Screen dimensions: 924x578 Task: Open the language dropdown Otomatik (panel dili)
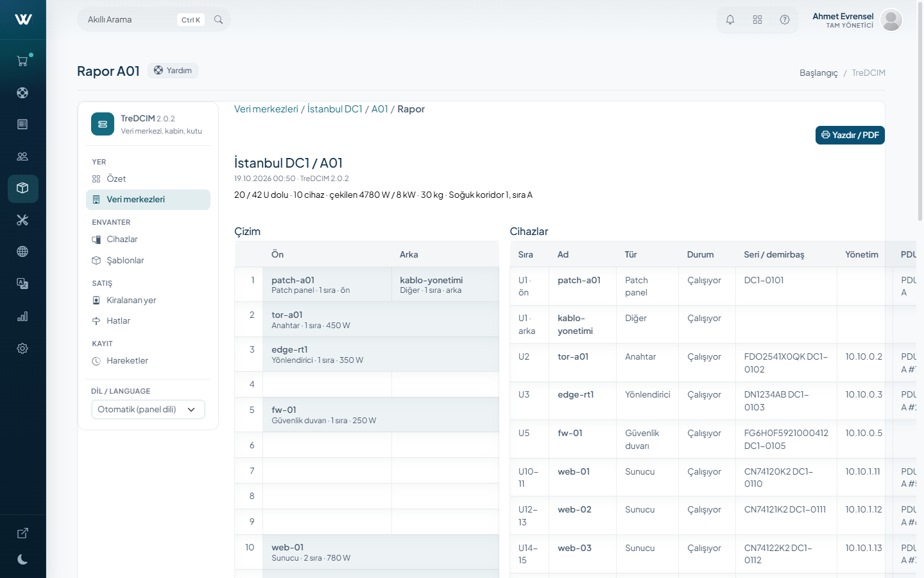click(148, 409)
